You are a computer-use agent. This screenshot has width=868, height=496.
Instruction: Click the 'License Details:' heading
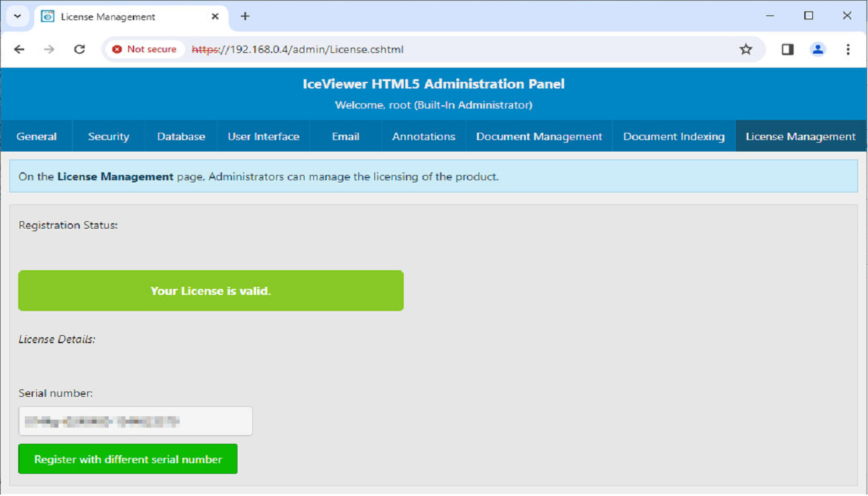(57, 339)
